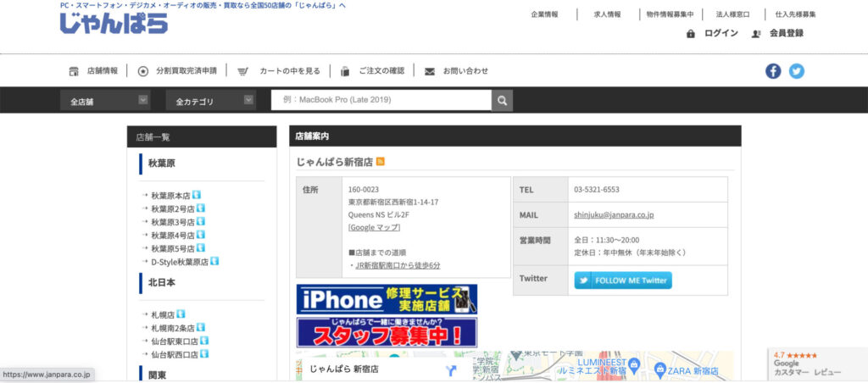Open the 法人様窓口 top link

733,14
